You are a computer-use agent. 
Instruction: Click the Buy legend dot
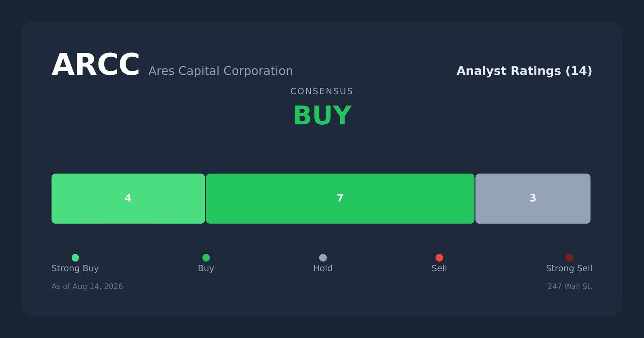206,258
